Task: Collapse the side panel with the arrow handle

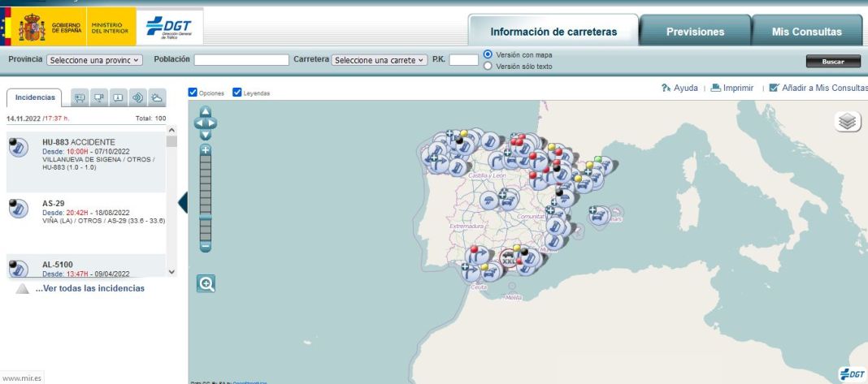Action: click(x=182, y=202)
